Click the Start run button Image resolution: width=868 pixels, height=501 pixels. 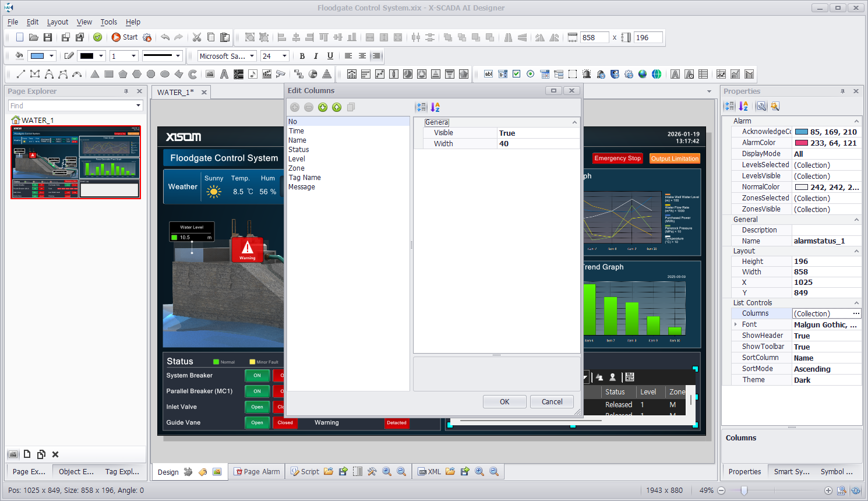point(125,37)
